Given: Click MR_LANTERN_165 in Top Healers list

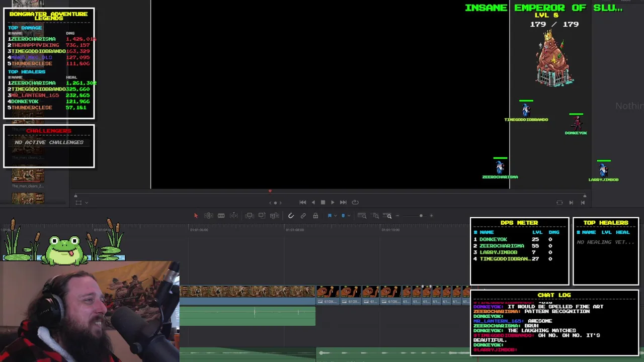Looking at the screenshot, I should click(x=35, y=95).
